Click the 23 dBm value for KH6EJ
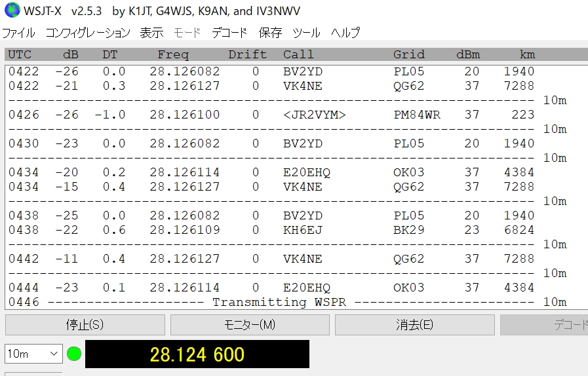The image size is (588, 376). tap(472, 230)
